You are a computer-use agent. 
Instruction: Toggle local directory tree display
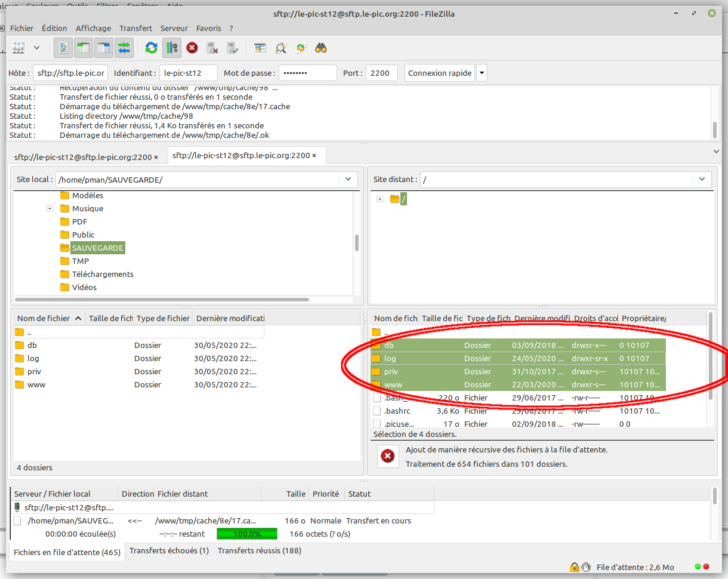click(84, 48)
